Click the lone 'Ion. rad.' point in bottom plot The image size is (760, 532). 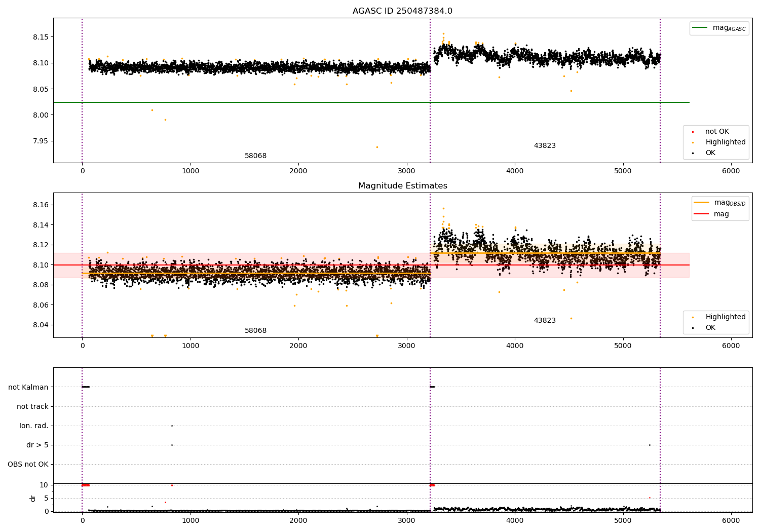172,426
